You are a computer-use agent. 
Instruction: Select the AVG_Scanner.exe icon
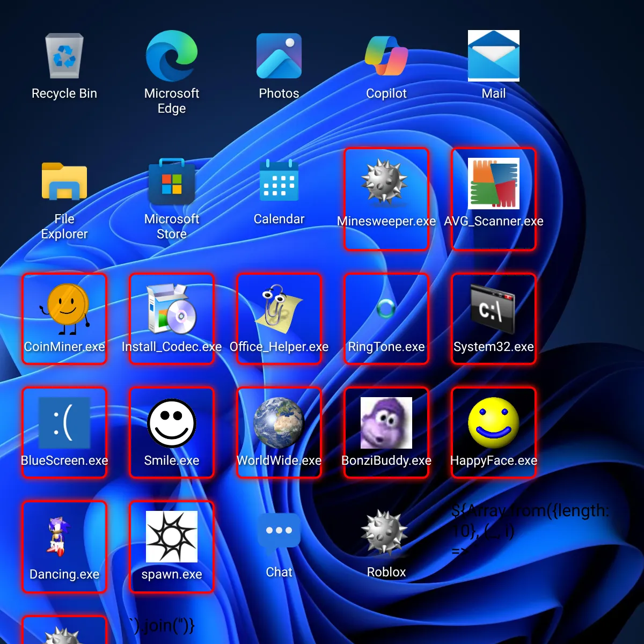494,184
